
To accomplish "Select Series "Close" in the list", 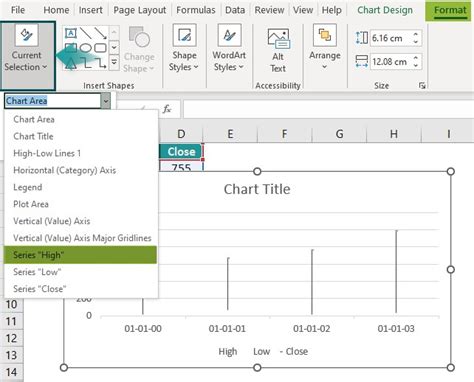I will tap(81, 289).
